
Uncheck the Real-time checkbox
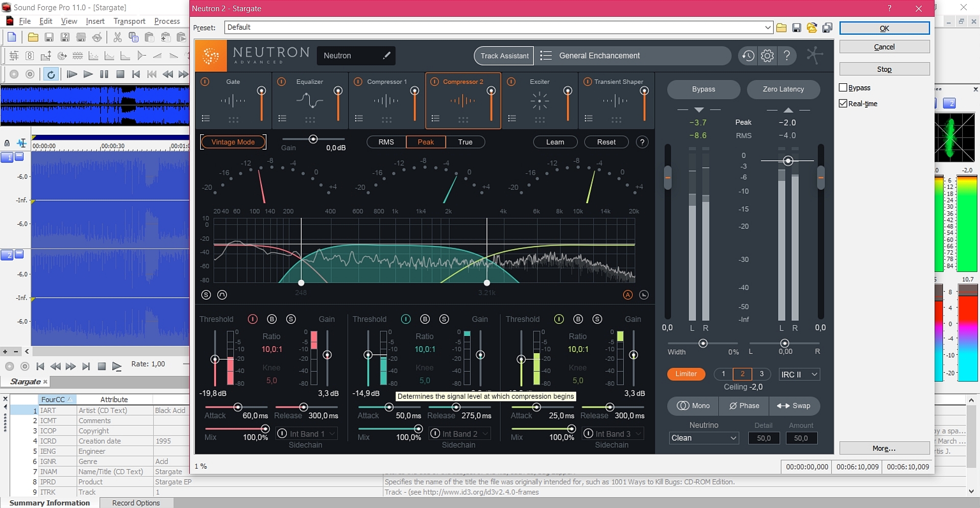[843, 104]
